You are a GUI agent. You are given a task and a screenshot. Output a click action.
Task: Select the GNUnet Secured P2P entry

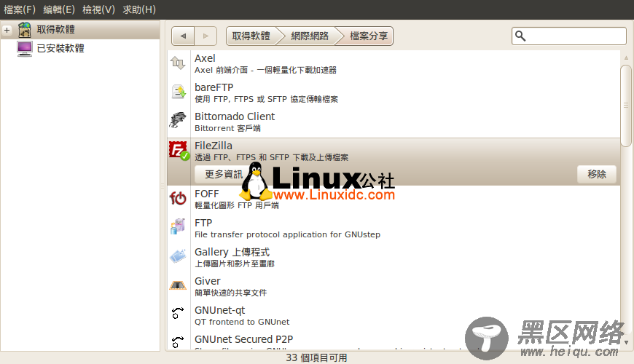pyautogui.click(x=394, y=341)
